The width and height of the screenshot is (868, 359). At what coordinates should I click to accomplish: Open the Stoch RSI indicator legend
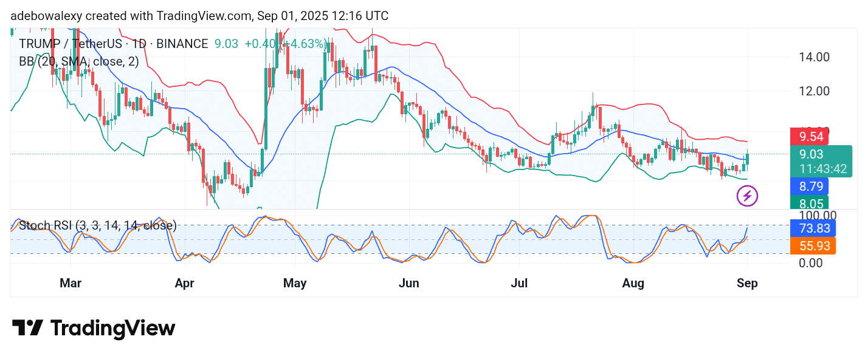[x=98, y=226]
